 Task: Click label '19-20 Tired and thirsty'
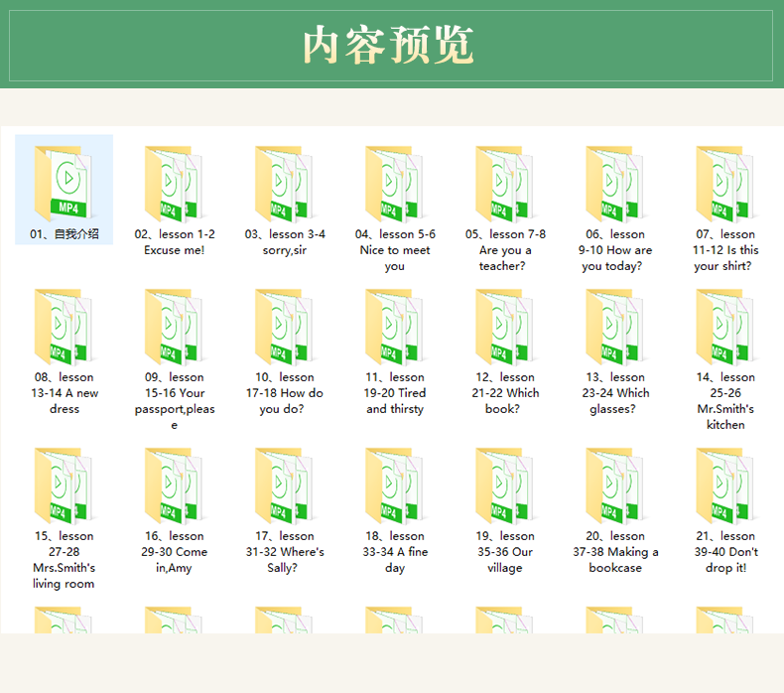click(395, 393)
